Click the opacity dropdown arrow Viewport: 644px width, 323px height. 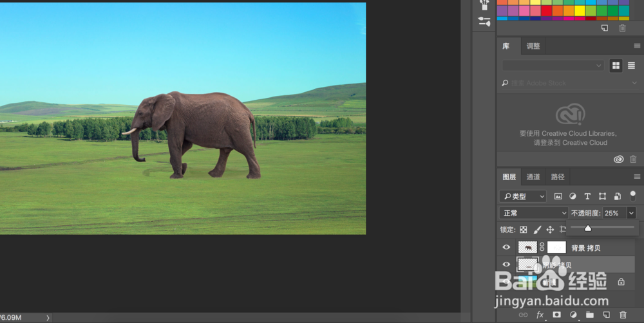click(x=631, y=213)
